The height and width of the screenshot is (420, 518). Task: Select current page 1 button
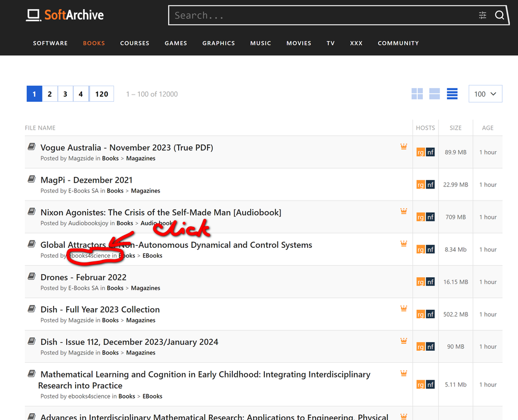(x=34, y=94)
